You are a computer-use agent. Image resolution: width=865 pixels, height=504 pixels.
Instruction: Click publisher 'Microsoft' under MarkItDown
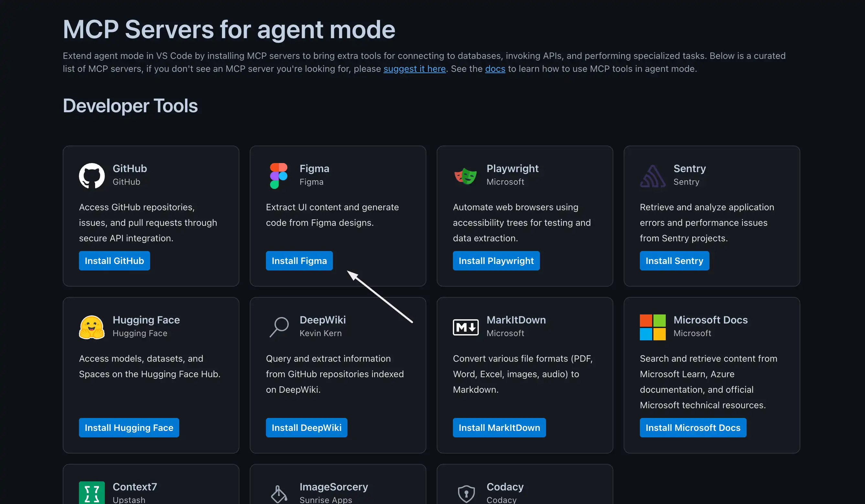[505, 333]
